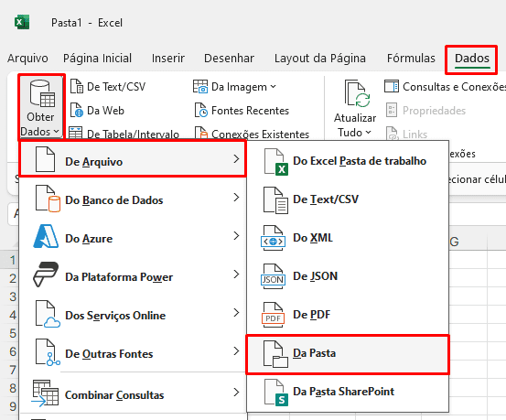Click the Fontes Recentes button label
The image size is (506, 420).
[250, 111]
